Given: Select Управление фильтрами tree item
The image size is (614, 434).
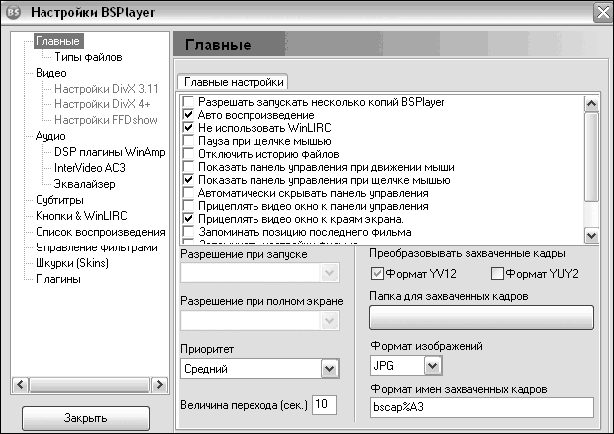Looking at the screenshot, I should pos(97,248).
